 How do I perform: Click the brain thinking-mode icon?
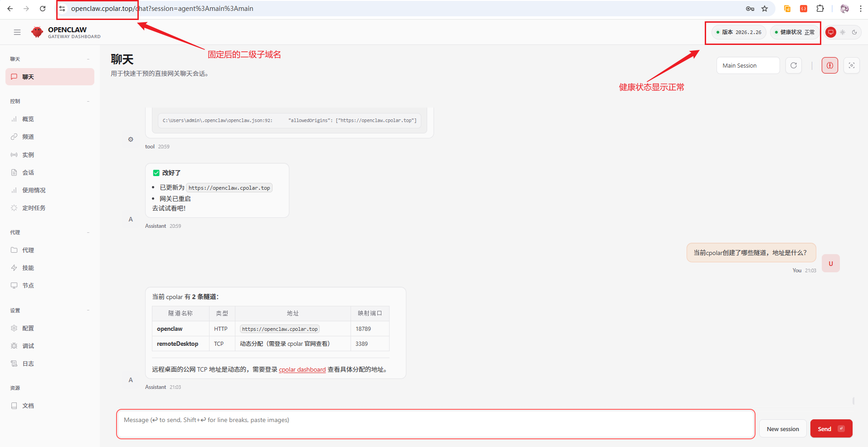click(829, 65)
